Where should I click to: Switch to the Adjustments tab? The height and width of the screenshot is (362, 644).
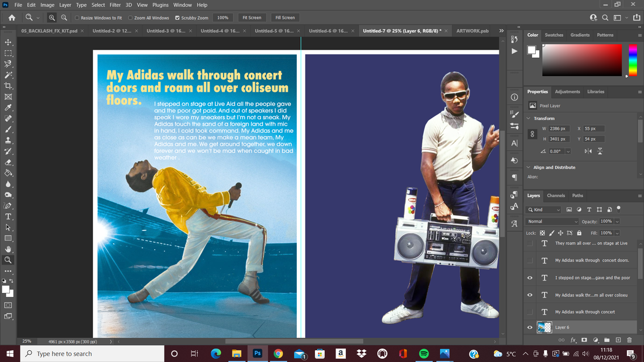[x=567, y=92]
